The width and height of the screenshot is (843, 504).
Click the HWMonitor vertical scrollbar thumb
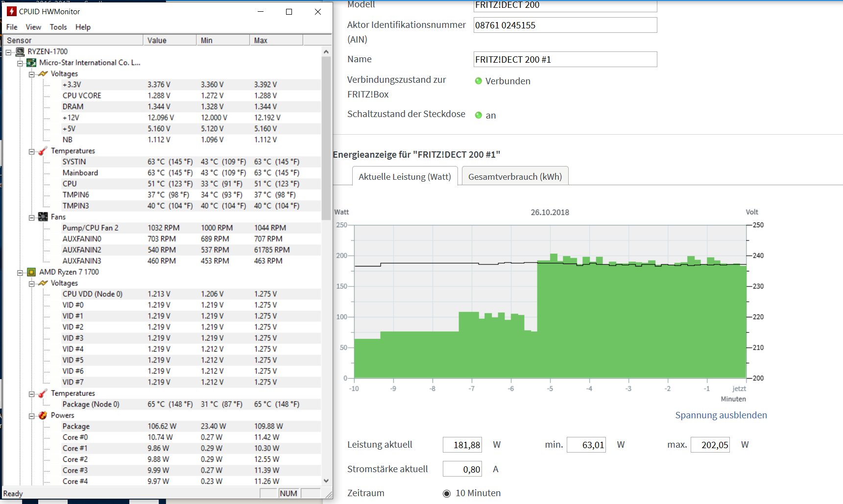tap(326, 138)
